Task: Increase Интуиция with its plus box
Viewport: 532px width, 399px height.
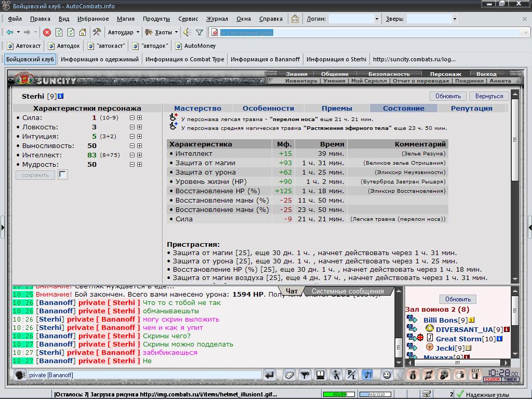Action: coord(139,137)
